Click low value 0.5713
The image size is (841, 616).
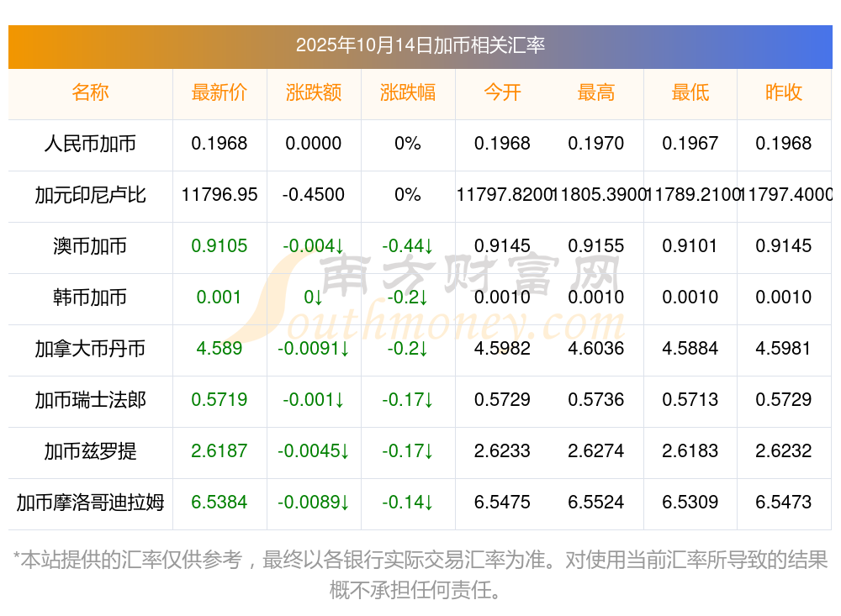(690, 400)
